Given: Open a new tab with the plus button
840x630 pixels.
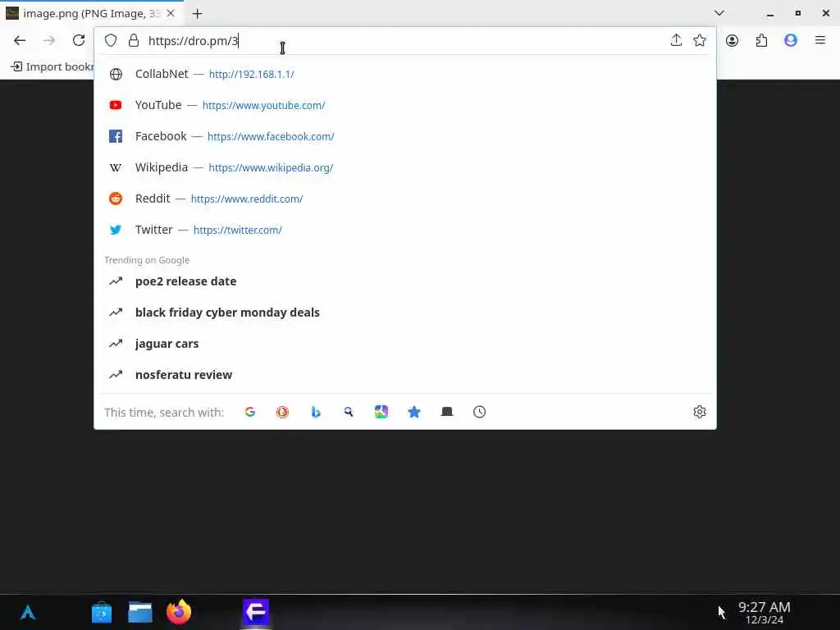Looking at the screenshot, I should (x=197, y=14).
